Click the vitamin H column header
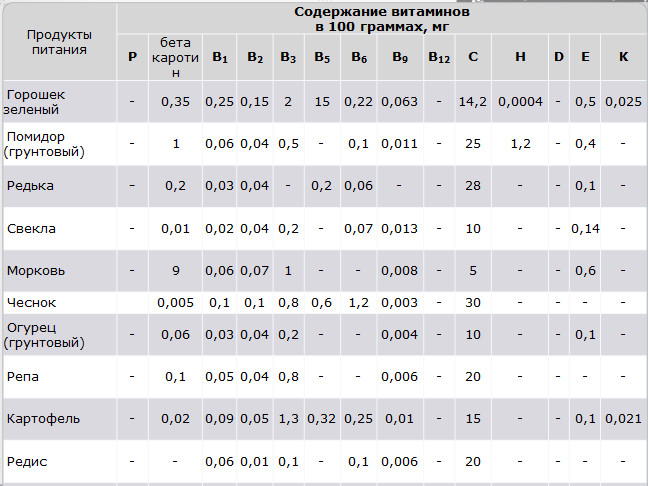 click(x=520, y=57)
